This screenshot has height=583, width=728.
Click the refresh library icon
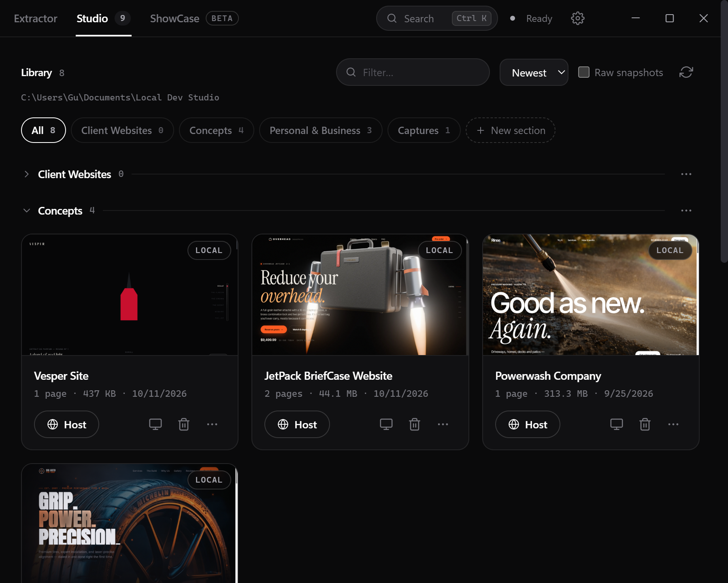pos(686,72)
